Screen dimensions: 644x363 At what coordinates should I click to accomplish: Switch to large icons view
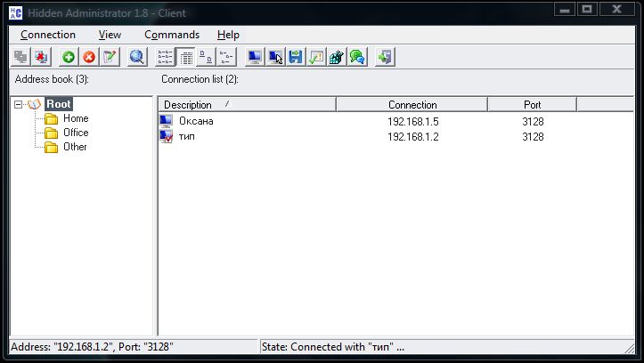pyautogui.click(x=206, y=57)
